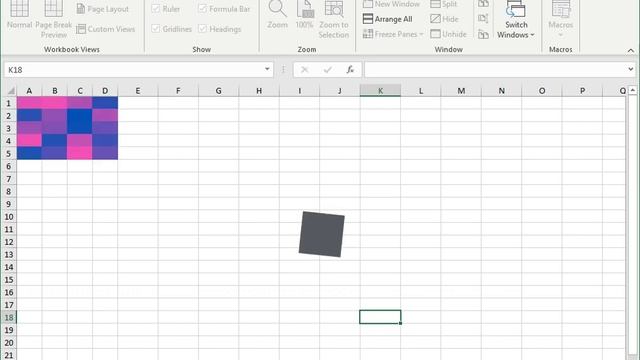Click the pink cell A1
The width and height of the screenshot is (640, 360).
(29, 103)
